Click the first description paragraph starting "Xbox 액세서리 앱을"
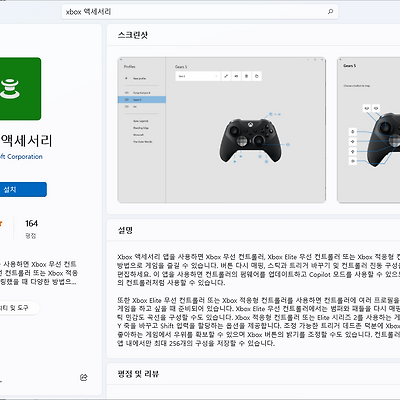400x400 pixels. click(258, 270)
